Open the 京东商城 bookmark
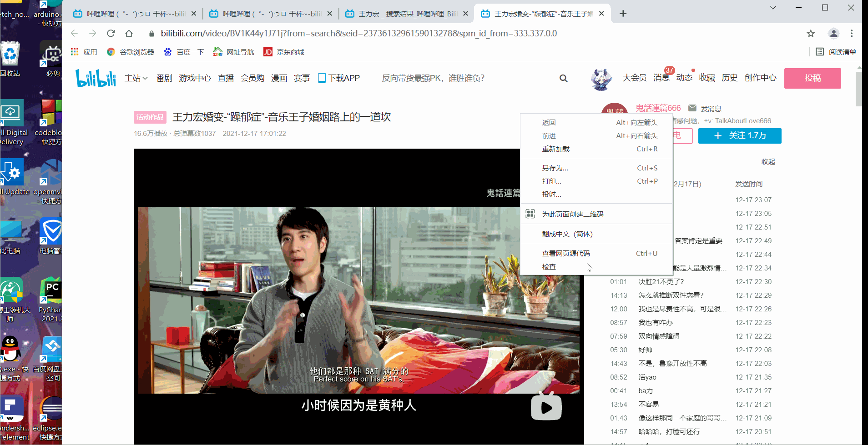Image resolution: width=868 pixels, height=445 pixels. (284, 52)
